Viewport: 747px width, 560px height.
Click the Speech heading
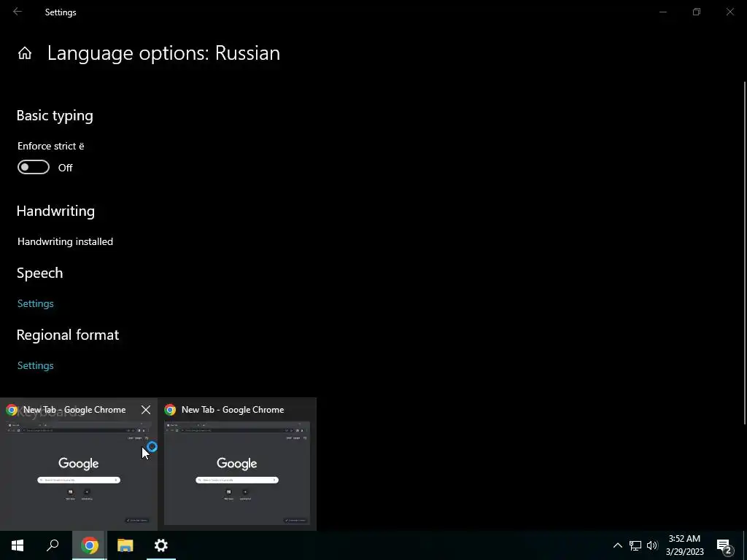coord(39,273)
